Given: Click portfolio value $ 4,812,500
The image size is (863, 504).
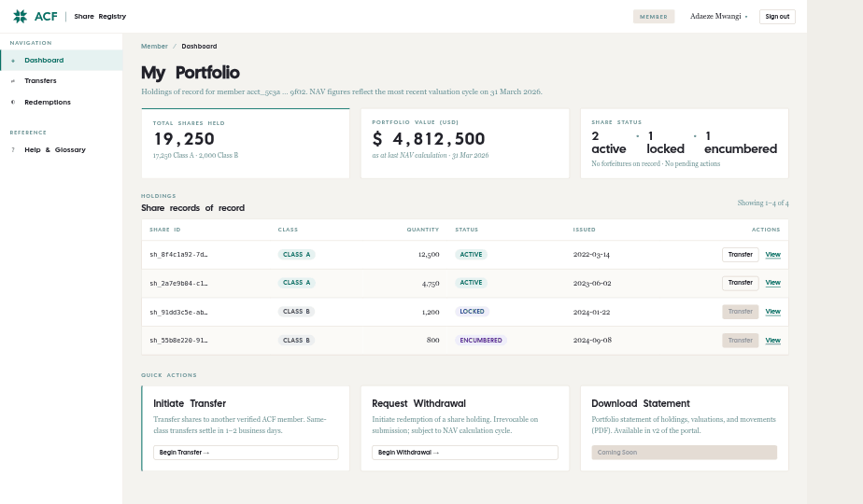Looking at the screenshot, I should [429, 139].
